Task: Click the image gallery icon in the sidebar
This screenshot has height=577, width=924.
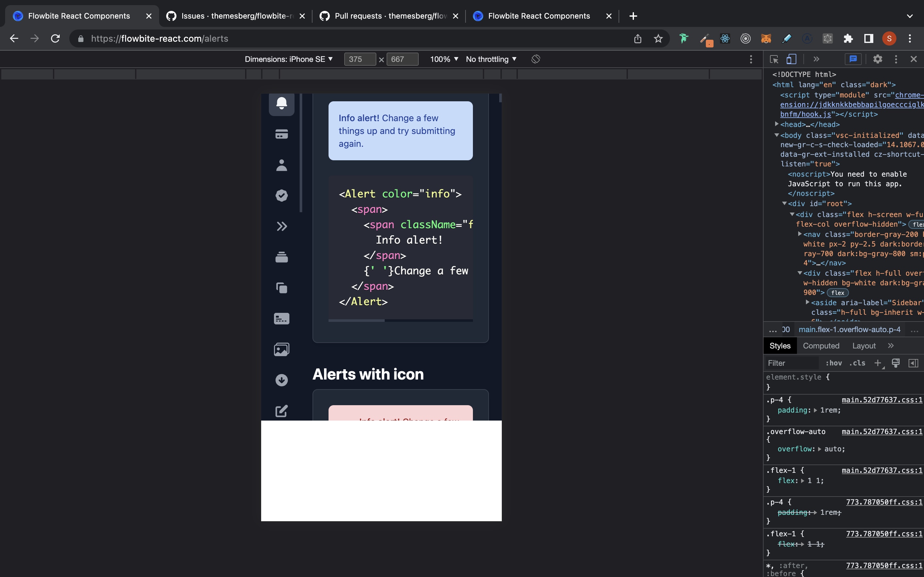Action: tap(281, 349)
